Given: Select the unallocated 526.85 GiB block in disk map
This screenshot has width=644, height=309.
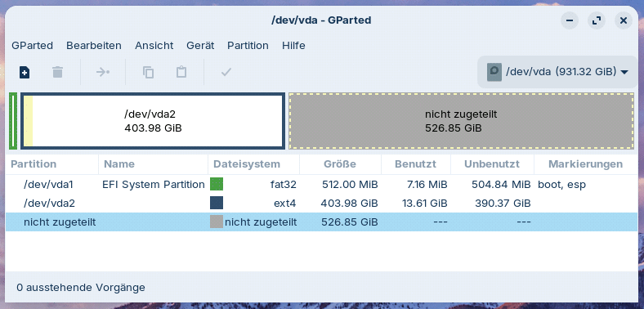Looking at the screenshot, I should click(x=461, y=121).
